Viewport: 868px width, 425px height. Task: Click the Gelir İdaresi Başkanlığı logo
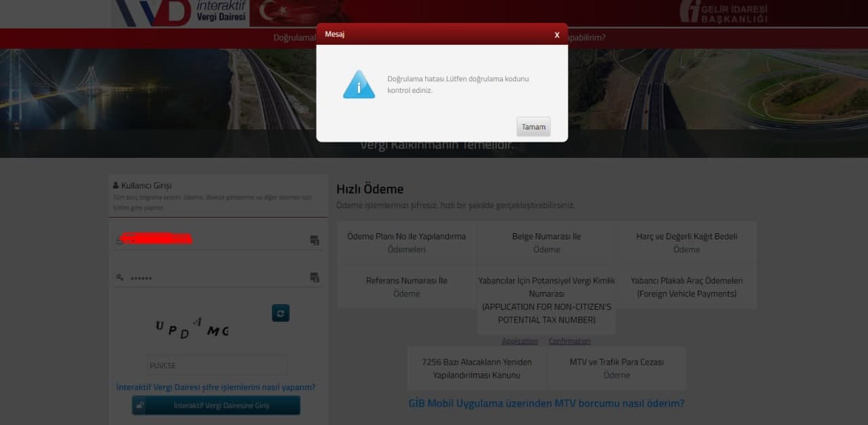coord(724,12)
